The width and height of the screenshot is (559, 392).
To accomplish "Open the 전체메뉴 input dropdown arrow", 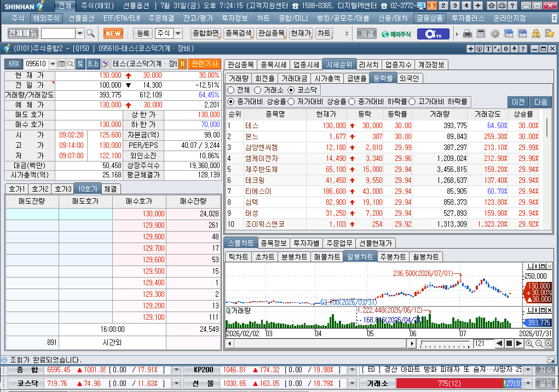I will tap(80, 33).
